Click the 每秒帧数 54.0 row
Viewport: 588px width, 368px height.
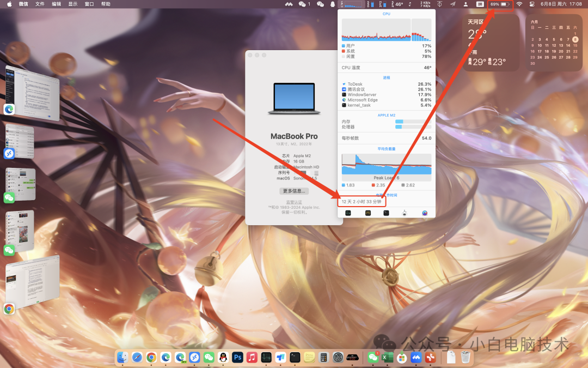tap(386, 138)
